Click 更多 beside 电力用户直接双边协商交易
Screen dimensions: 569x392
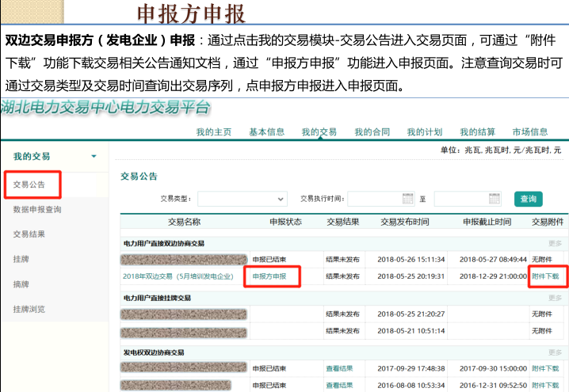pyautogui.click(x=555, y=243)
